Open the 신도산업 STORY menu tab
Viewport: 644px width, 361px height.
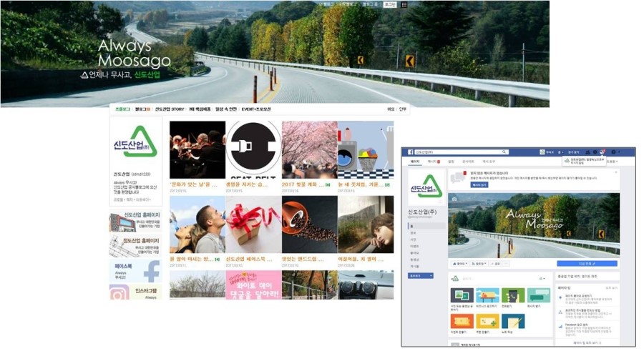pos(169,109)
